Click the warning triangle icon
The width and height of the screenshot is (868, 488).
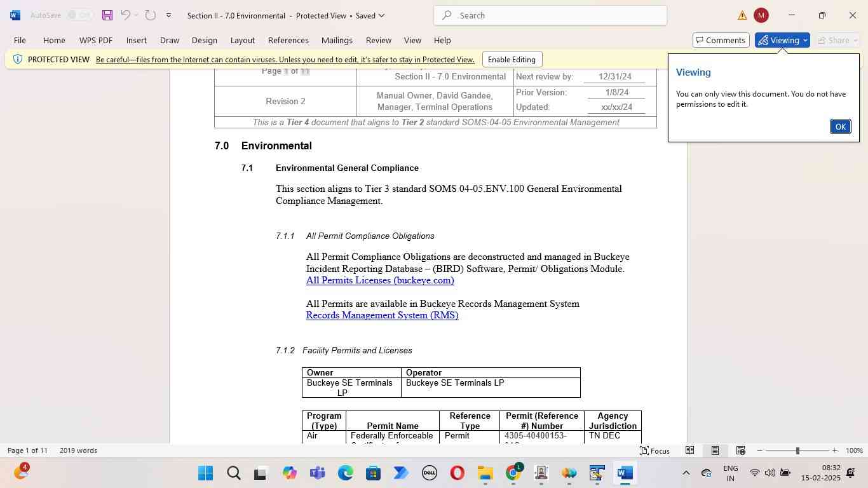[742, 15]
